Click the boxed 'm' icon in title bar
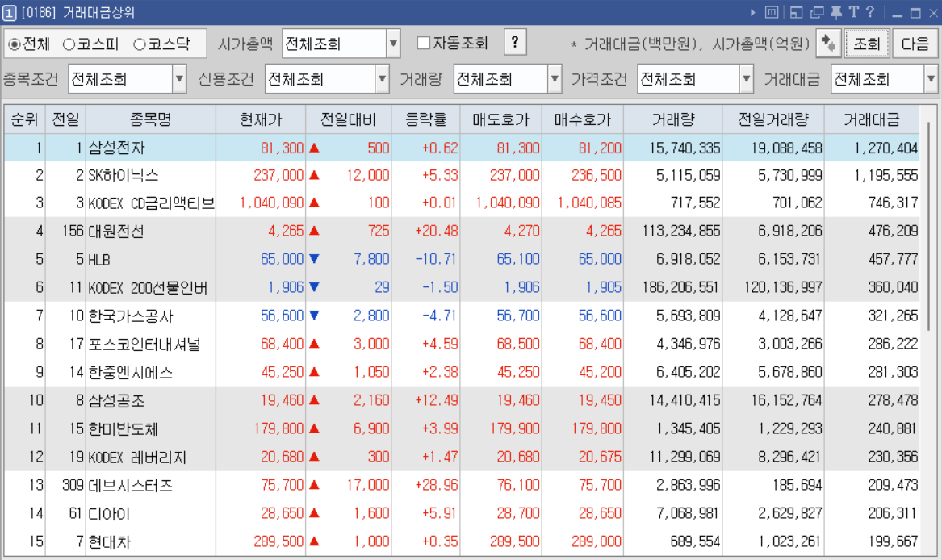 (772, 12)
